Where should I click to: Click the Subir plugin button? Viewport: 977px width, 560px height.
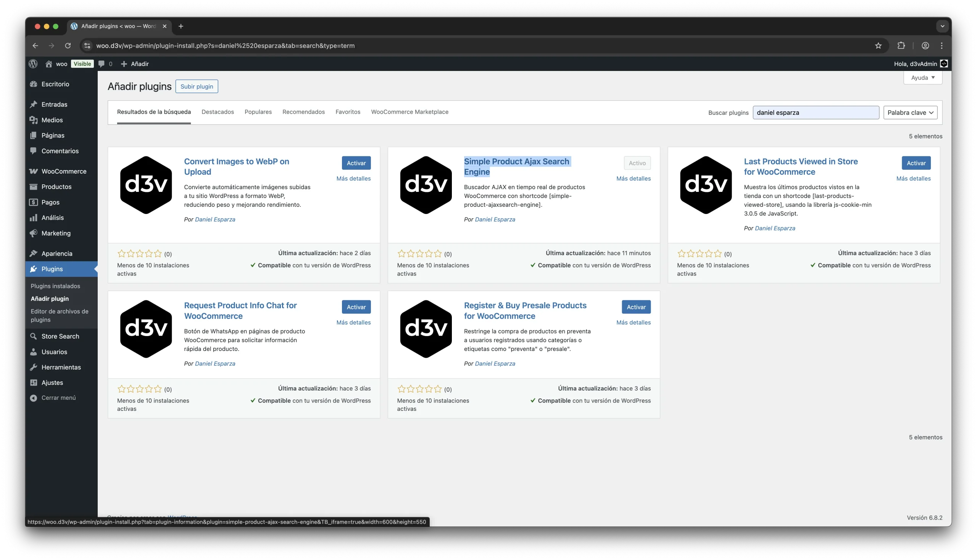pyautogui.click(x=197, y=87)
